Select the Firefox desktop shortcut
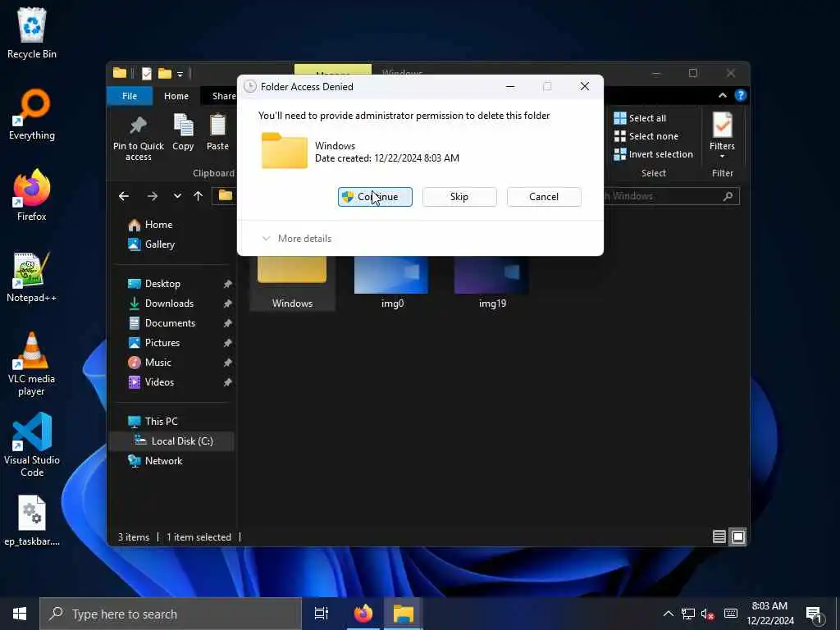Image resolution: width=840 pixels, height=630 pixels. [x=32, y=196]
